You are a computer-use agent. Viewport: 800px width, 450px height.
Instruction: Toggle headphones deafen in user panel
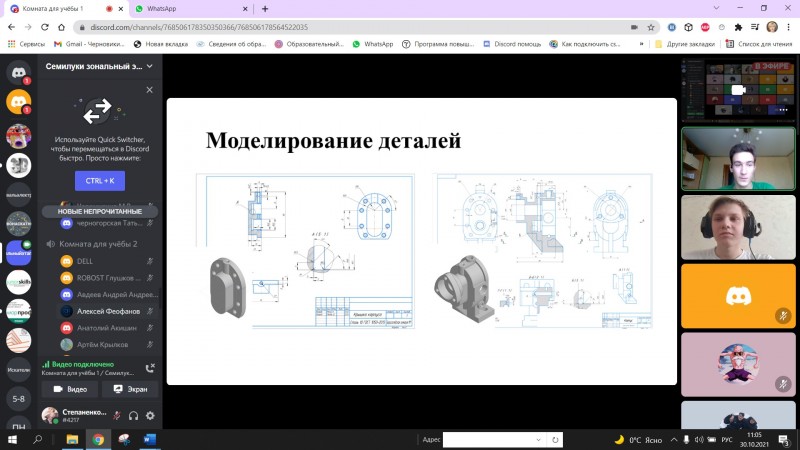point(133,415)
